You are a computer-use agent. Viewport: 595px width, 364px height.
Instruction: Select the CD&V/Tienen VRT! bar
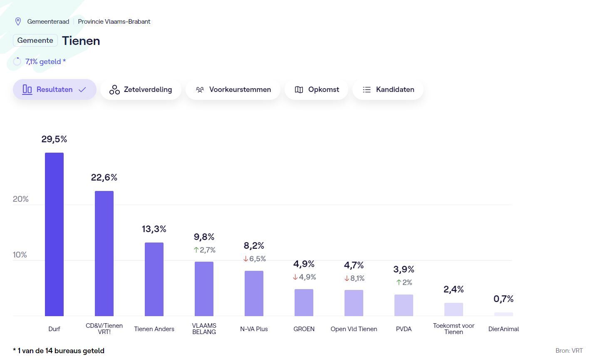[104, 253]
